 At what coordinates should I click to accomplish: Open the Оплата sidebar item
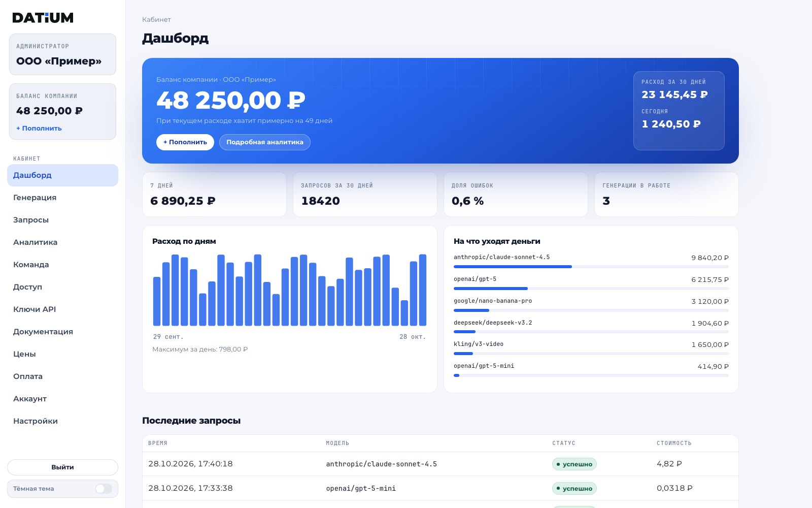[62, 376]
